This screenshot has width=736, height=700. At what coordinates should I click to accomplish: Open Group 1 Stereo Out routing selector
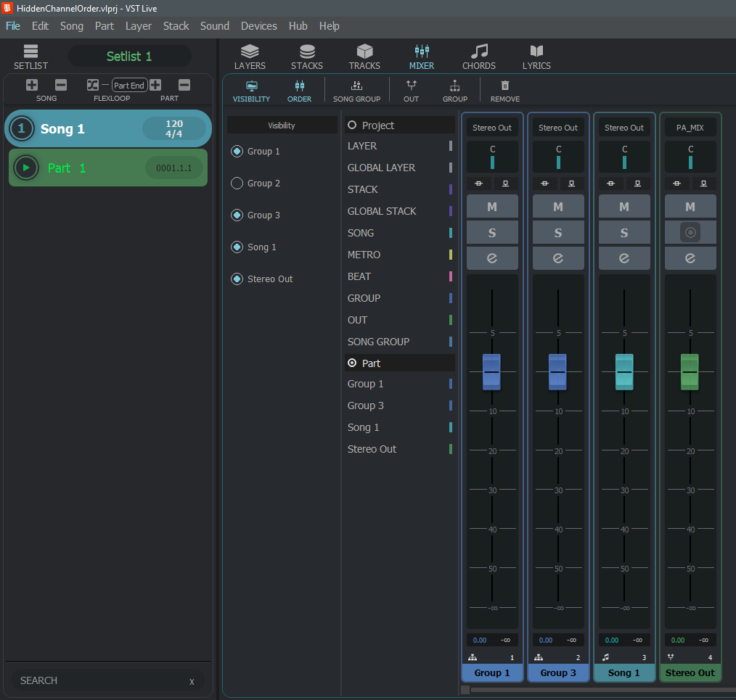(492, 128)
